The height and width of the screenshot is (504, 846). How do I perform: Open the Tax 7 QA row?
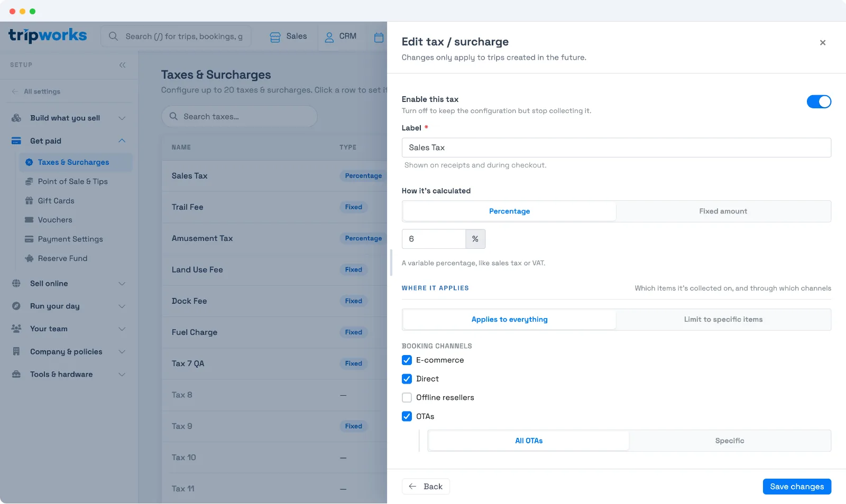click(274, 363)
